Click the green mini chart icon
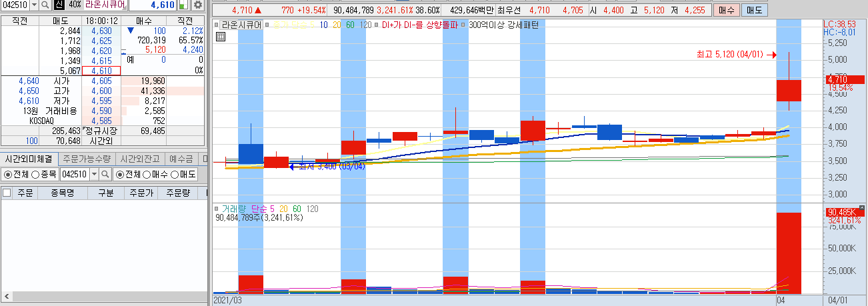The image size is (868, 306). [x=183, y=5]
